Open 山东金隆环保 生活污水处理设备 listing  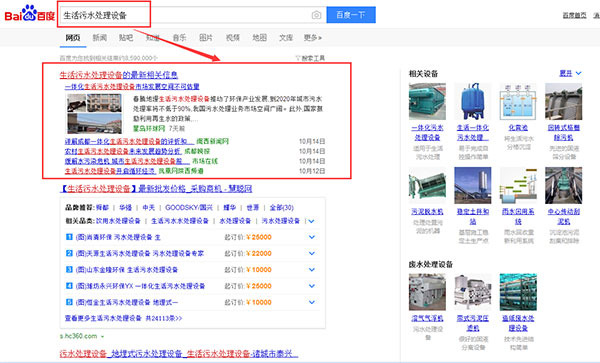pyautogui.click(x=127, y=270)
